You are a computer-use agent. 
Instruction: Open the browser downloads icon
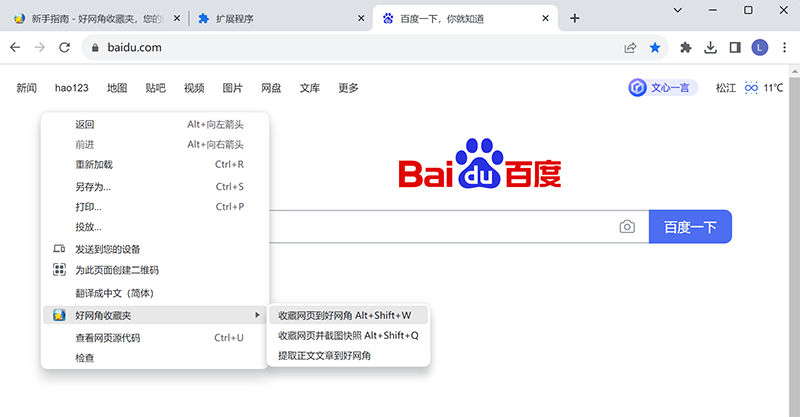tap(711, 47)
